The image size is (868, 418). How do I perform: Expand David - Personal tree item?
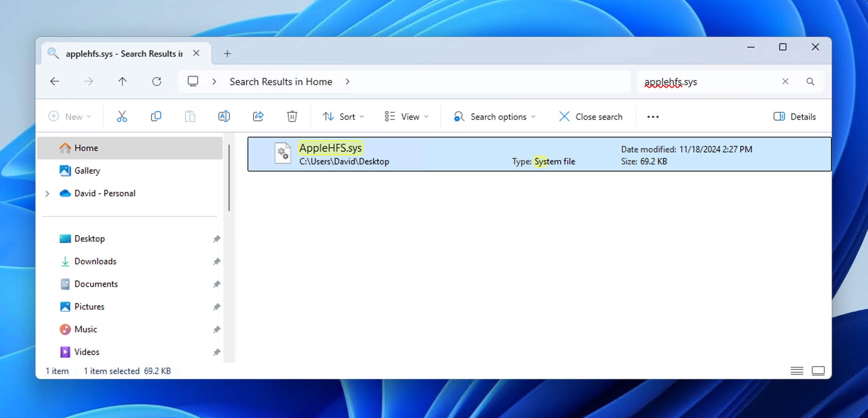(47, 193)
